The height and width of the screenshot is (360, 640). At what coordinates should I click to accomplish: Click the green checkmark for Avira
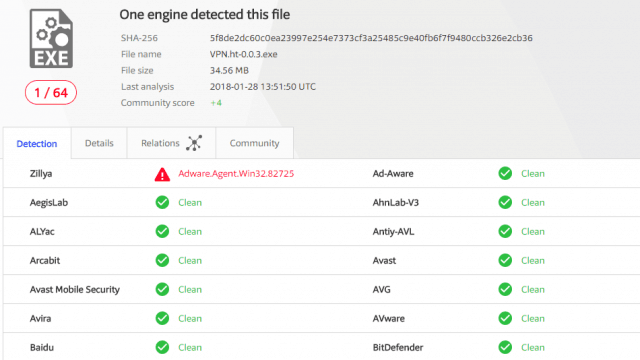[162, 318]
